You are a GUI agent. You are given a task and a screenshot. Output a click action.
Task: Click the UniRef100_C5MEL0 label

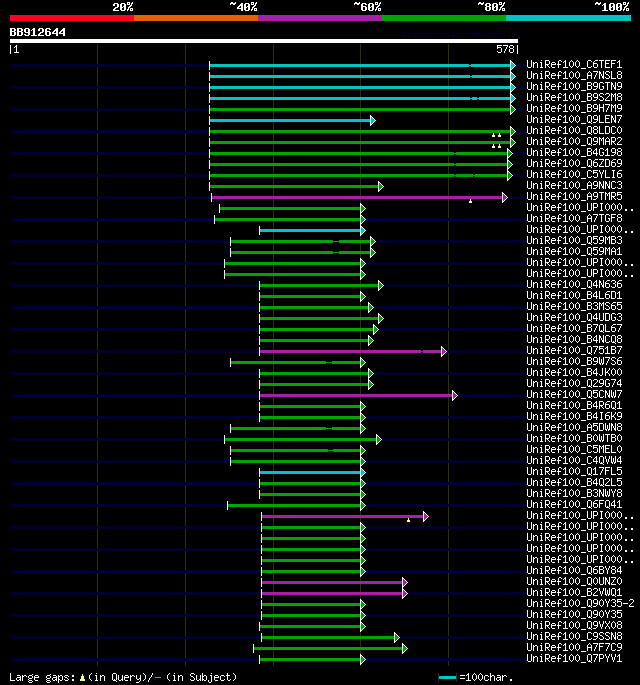pos(574,450)
